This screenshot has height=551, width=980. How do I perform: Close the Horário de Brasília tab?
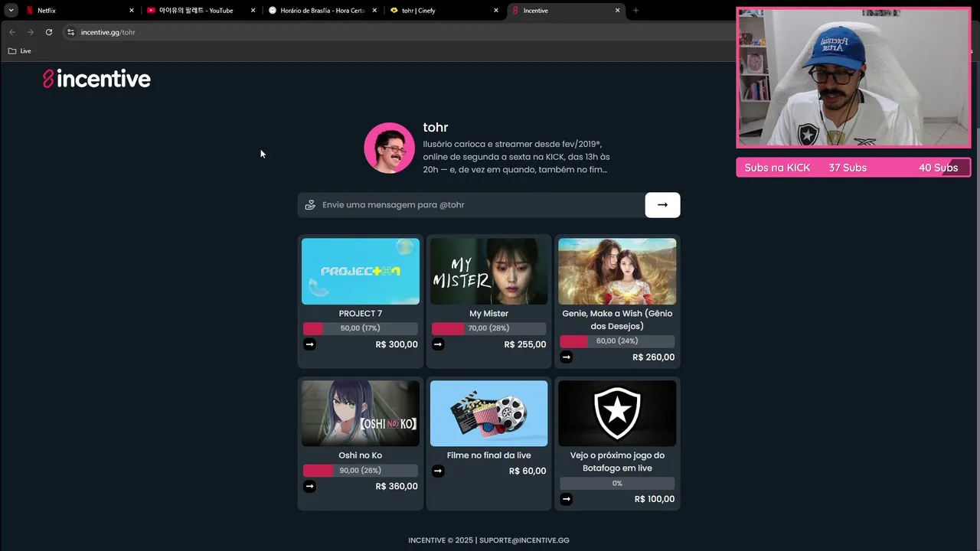[374, 11]
